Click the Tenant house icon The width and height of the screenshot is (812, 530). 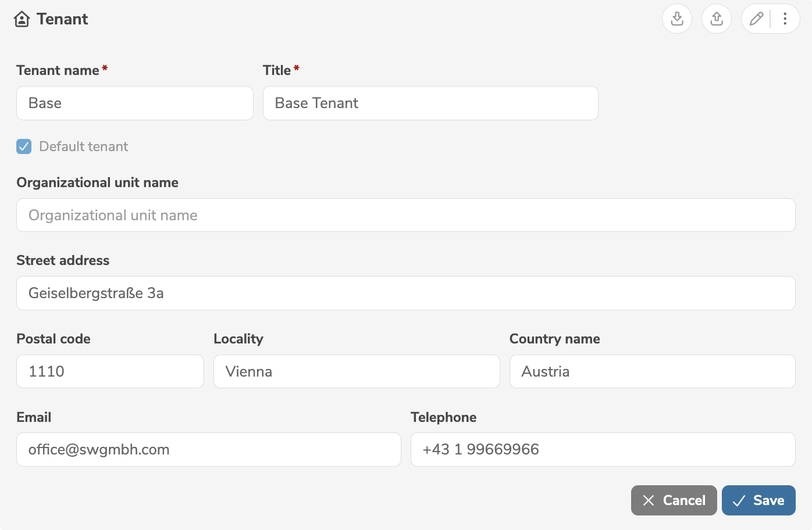pyautogui.click(x=22, y=19)
